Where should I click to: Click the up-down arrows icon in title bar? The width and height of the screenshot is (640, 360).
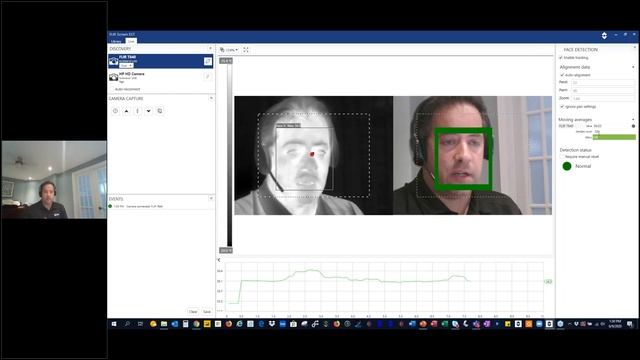604,36
